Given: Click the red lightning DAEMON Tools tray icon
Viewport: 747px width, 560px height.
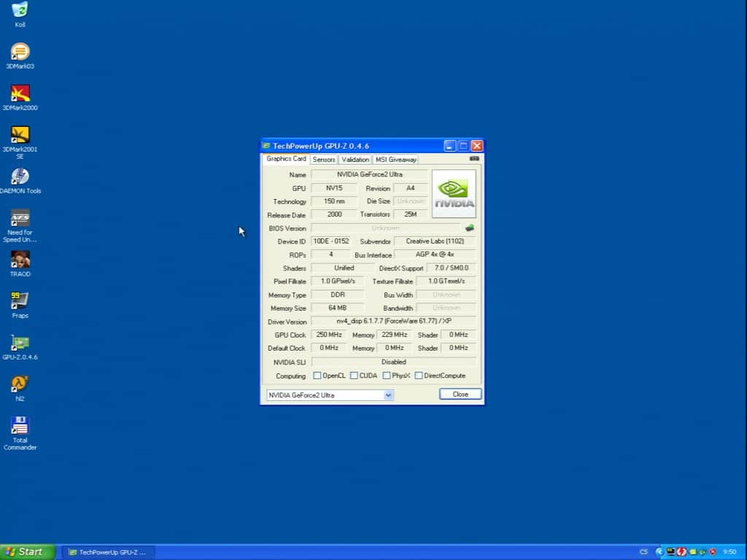Looking at the screenshot, I should 681,552.
